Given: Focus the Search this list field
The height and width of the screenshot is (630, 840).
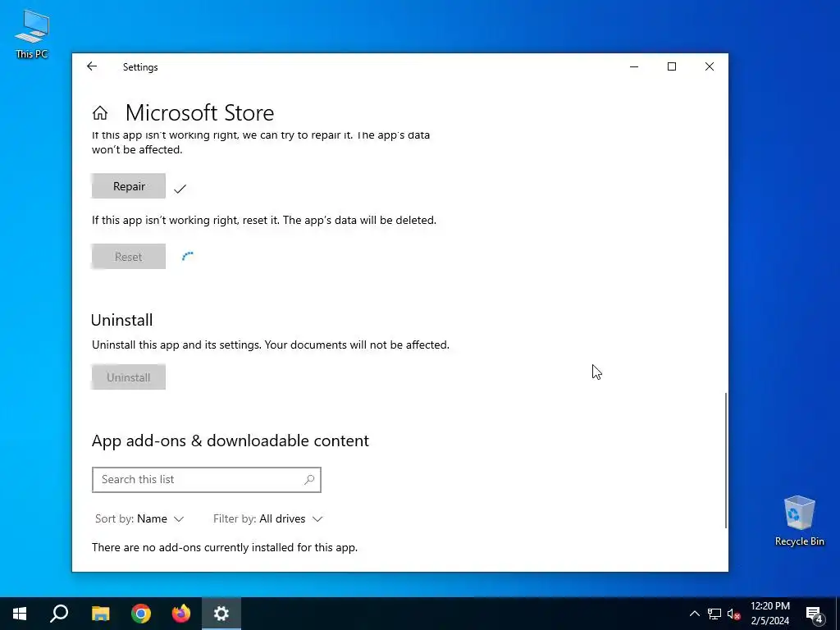Looking at the screenshot, I should coord(206,479).
